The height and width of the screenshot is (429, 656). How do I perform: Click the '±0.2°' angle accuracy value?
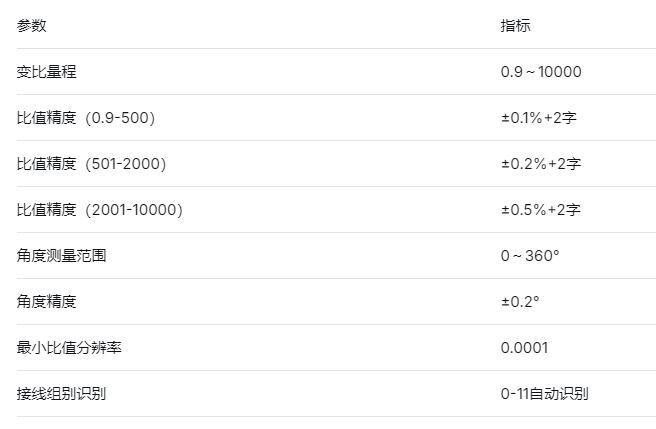click(520, 302)
